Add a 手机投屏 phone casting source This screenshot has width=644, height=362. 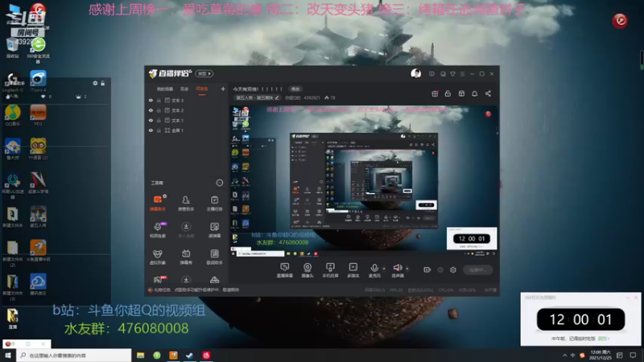330,270
